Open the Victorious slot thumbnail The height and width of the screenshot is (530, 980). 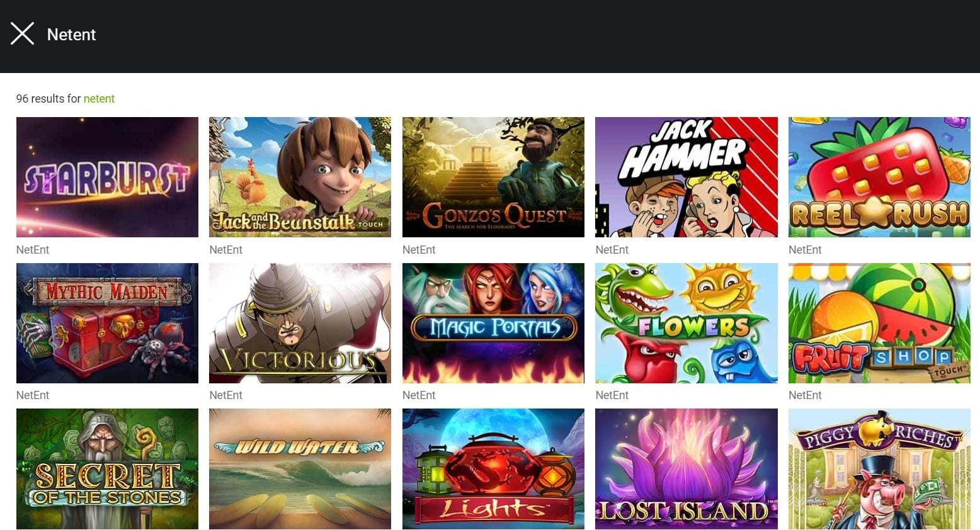pos(300,323)
